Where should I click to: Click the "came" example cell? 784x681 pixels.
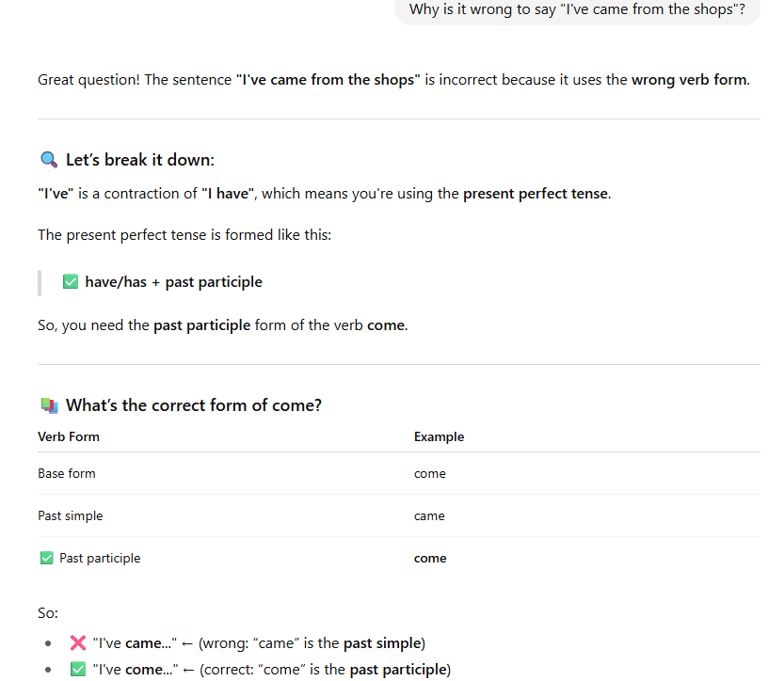(x=429, y=515)
